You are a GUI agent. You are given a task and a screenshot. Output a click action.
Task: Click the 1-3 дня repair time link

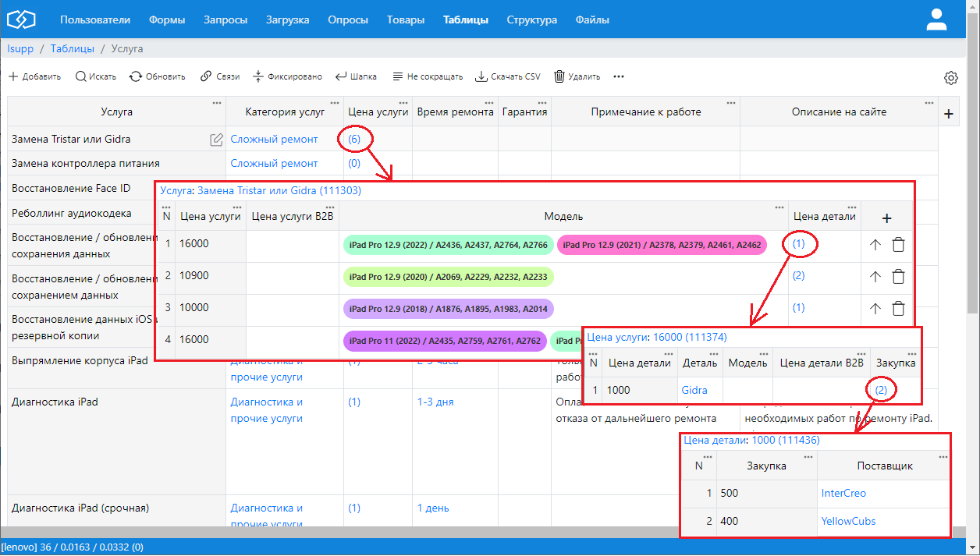point(435,402)
